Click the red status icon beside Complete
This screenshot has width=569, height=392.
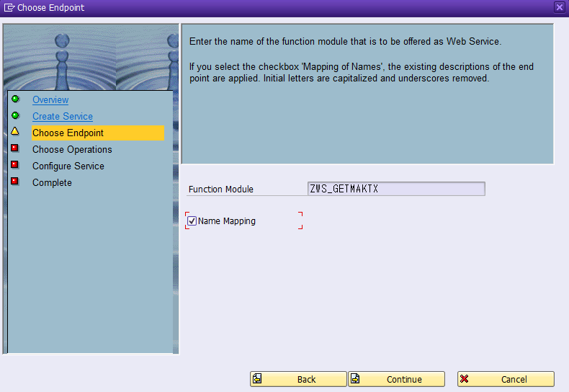tap(15, 181)
